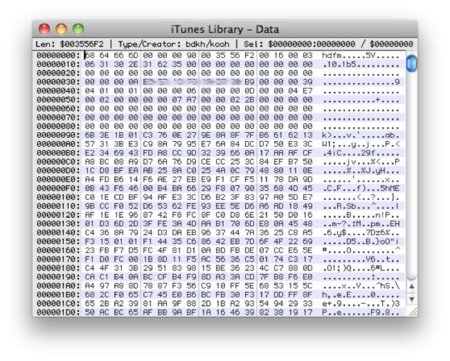Select hex byte 68 at offset 00000000
Screen dimensions: 450x361
(x=90, y=55)
